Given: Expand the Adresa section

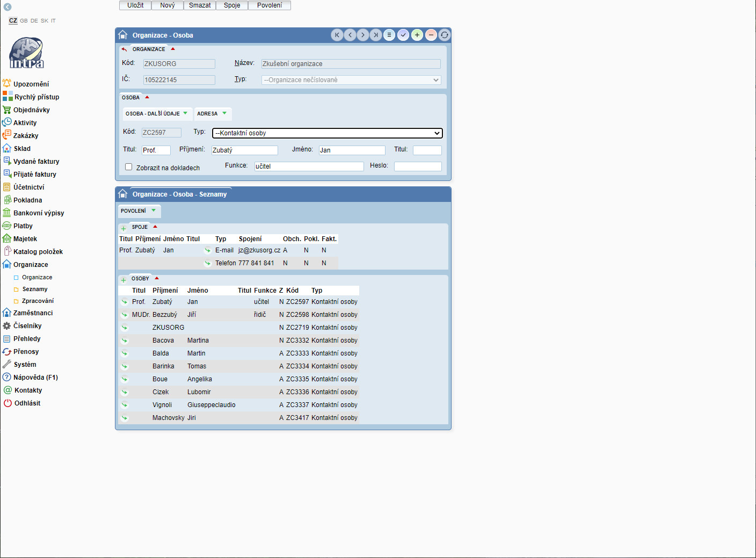Looking at the screenshot, I should click(x=212, y=113).
